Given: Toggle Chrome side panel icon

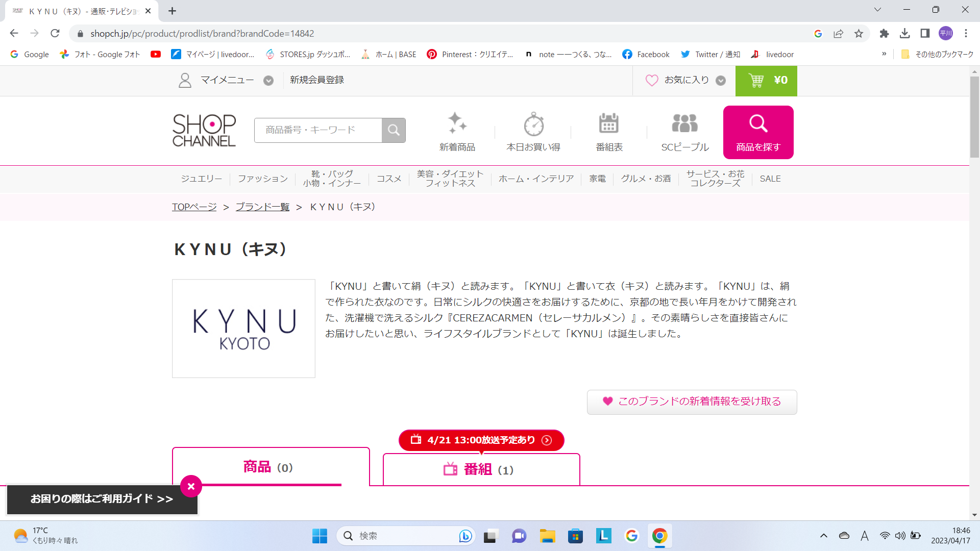Looking at the screenshot, I should (925, 34).
